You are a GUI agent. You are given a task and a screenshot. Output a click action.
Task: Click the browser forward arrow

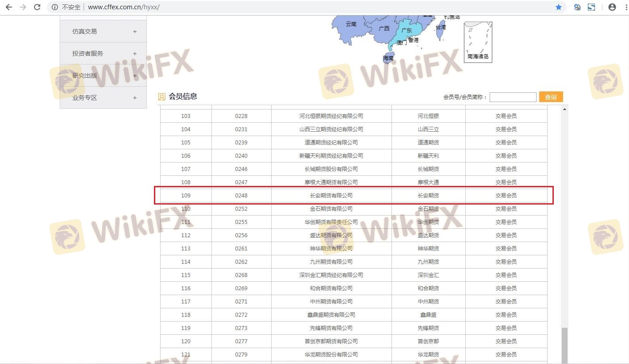click(23, 7)
